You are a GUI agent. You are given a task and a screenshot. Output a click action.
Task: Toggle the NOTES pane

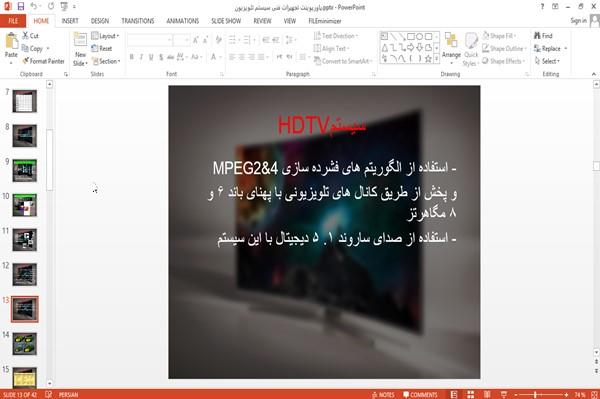tap(383, 394)
